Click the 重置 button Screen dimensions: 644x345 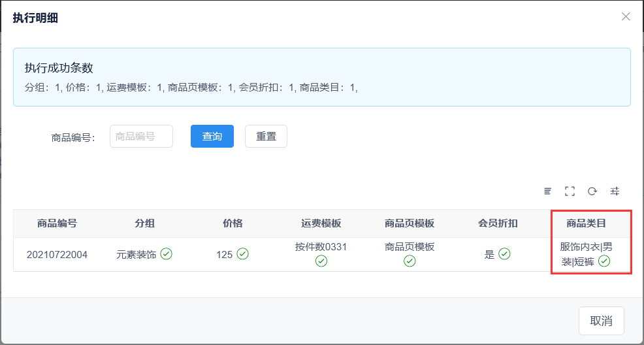point(266,137)
